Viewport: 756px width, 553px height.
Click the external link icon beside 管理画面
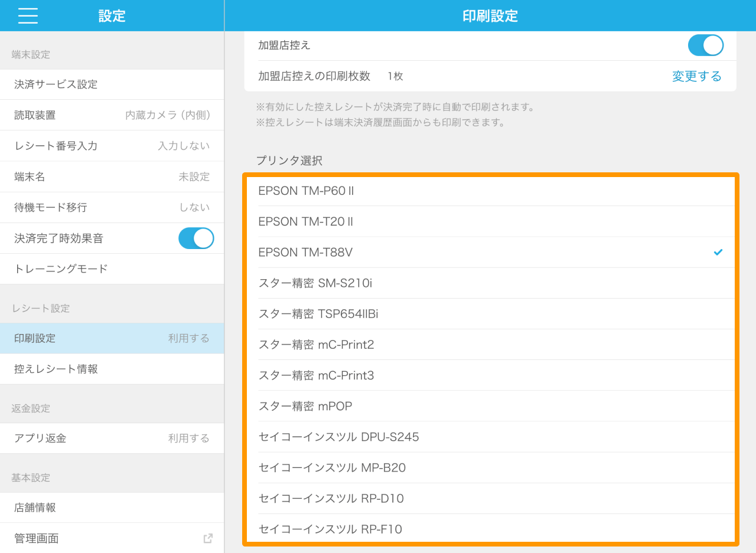pos(208,538)
